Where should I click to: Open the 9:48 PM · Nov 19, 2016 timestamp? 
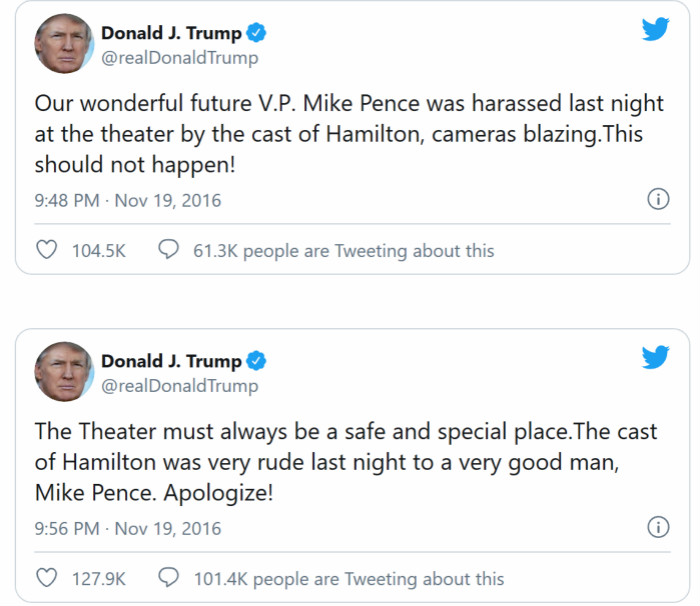point(128,200)
